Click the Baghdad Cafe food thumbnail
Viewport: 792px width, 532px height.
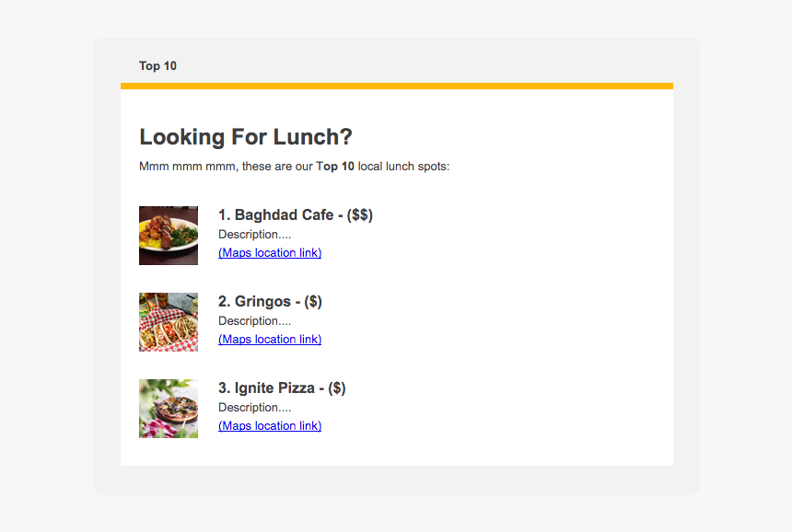pyautogui.click(x=169, y=236)
